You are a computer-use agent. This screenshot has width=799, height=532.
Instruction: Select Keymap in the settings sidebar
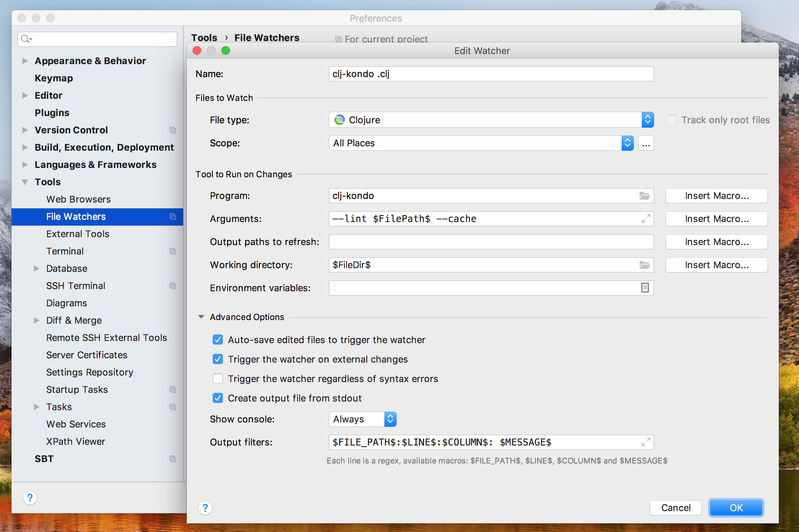click(x=54, y=78)
